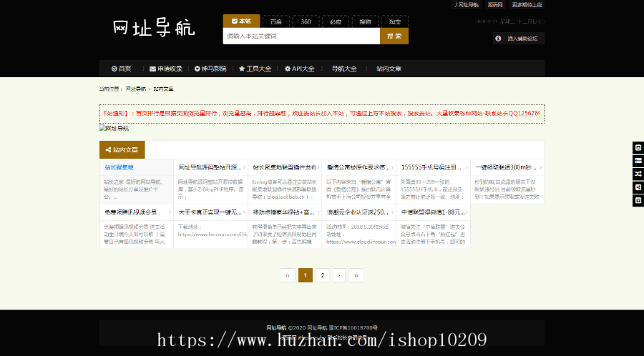The width and height of the screenshot is (644, 356).
Task: Open the 站长聚集地 article link
Action: click(x=119, y=167)
